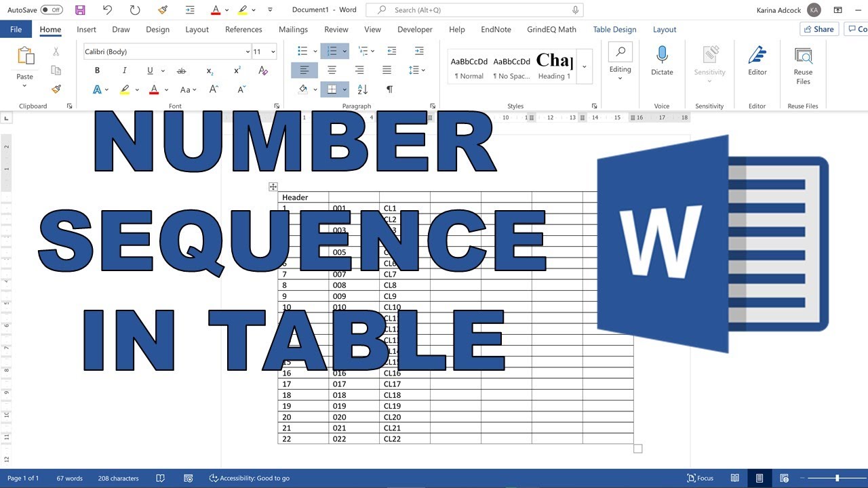This screenshot has height=488, width=868.
Task: Open the References tab
Action: tap(243, 29)
